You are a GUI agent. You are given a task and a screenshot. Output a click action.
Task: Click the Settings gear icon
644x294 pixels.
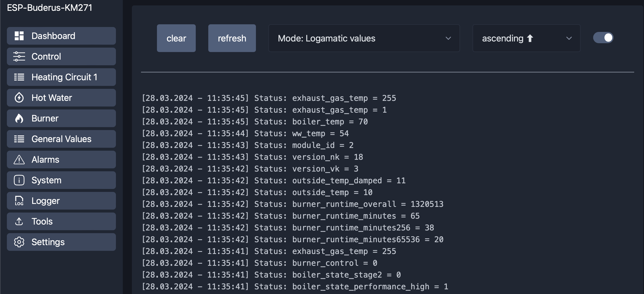point(19,242)
